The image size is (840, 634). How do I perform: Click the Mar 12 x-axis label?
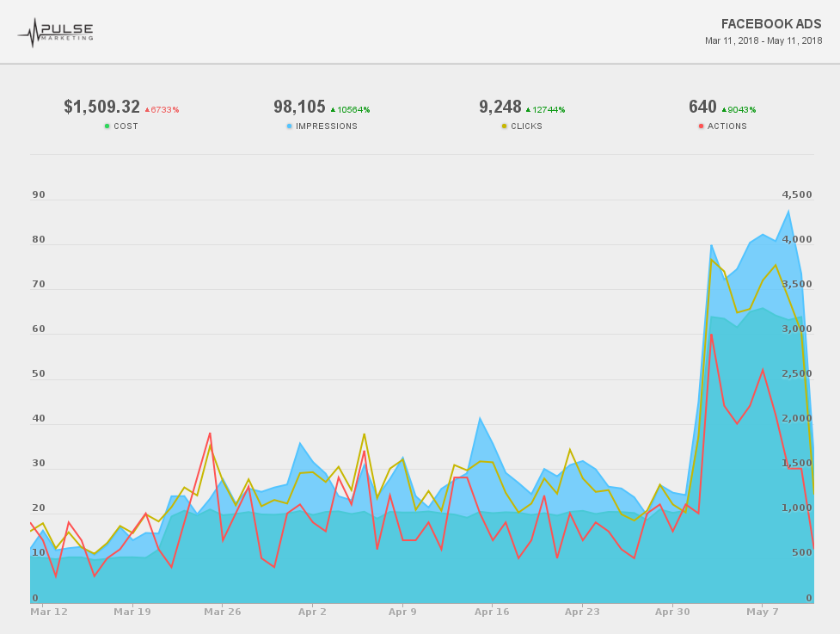coord(49,612)
